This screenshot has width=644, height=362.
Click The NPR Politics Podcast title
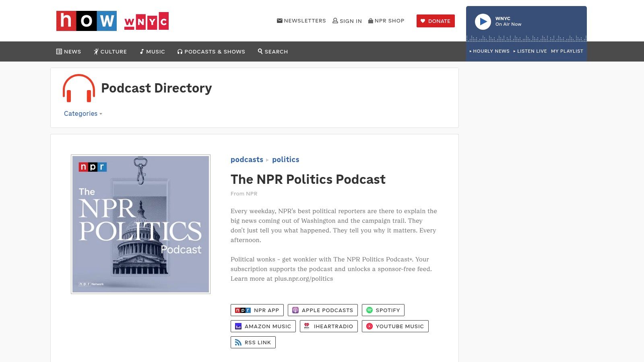point(308,179)
